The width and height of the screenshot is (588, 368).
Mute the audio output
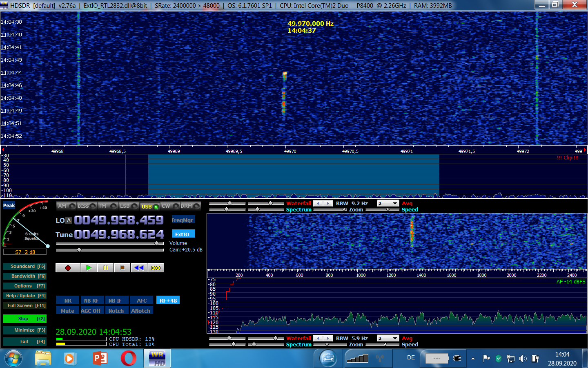(x=68, y=311)
